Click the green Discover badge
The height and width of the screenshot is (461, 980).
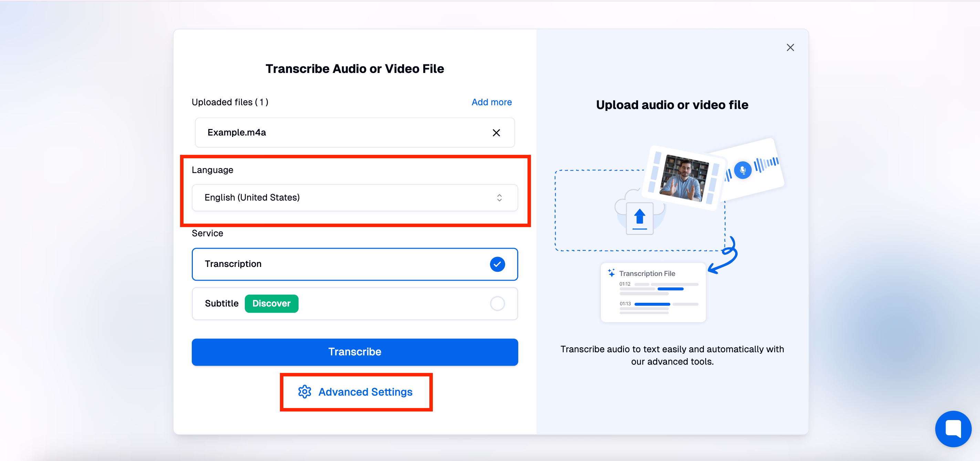click(271, 304)
